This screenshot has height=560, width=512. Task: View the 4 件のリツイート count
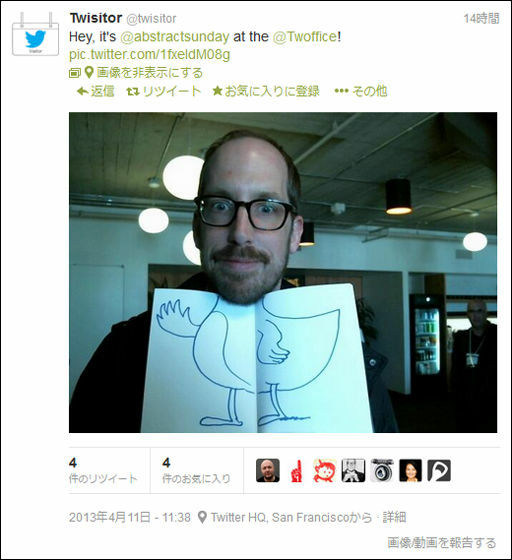point(103,471)
